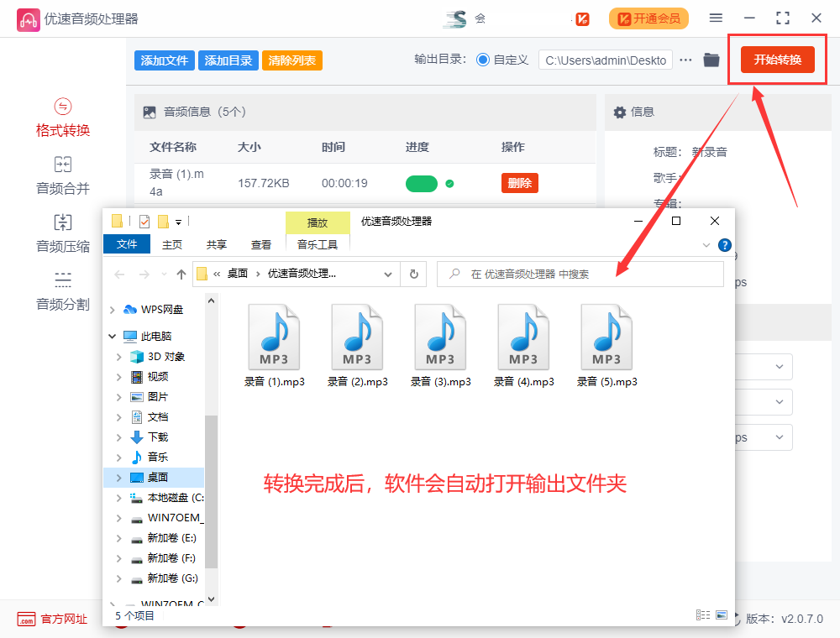Click the quick access properties checkmark icon
Screen dimensions: 840x638
144,222
